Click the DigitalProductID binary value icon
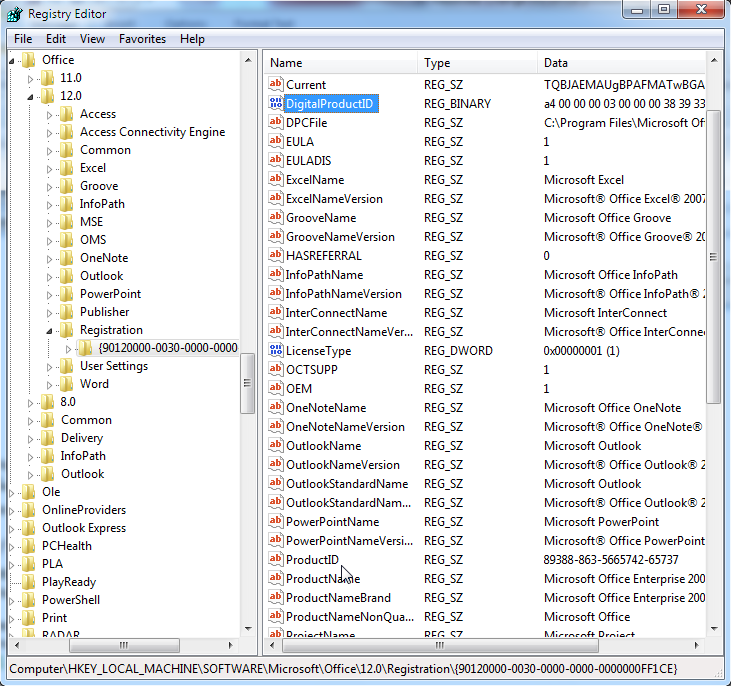 pos(276,103)
